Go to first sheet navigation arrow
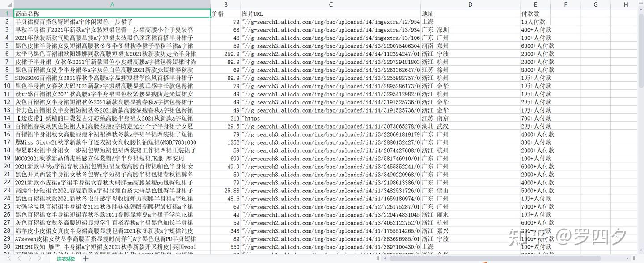This screenshot has height=263, width=644. [8, 258]
